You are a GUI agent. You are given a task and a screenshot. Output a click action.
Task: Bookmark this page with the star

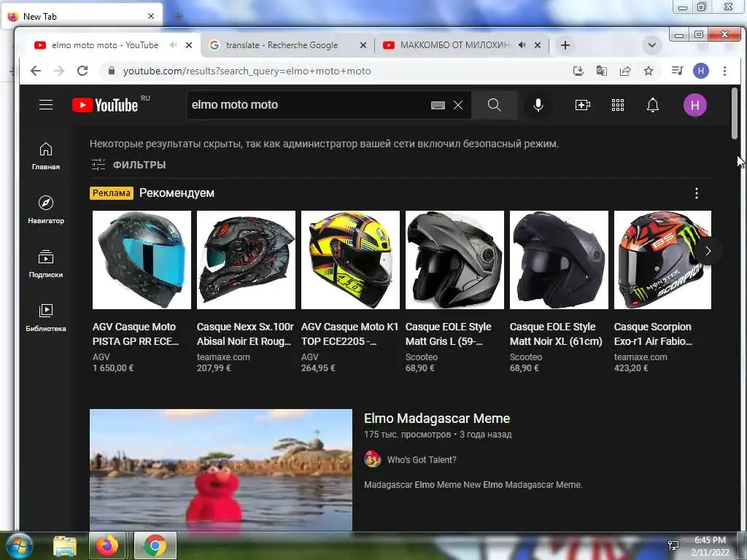pyautogui.click(x=649, y=71)
